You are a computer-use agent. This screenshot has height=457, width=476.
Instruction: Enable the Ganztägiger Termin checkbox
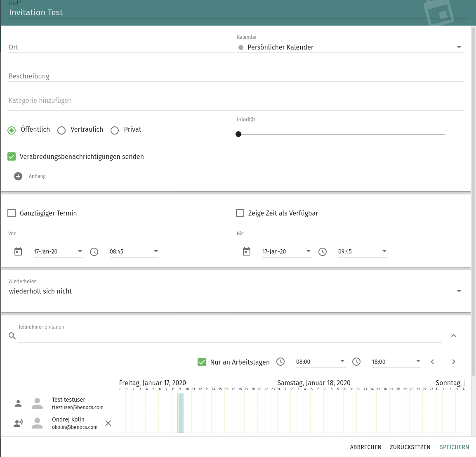click(12, 213)
